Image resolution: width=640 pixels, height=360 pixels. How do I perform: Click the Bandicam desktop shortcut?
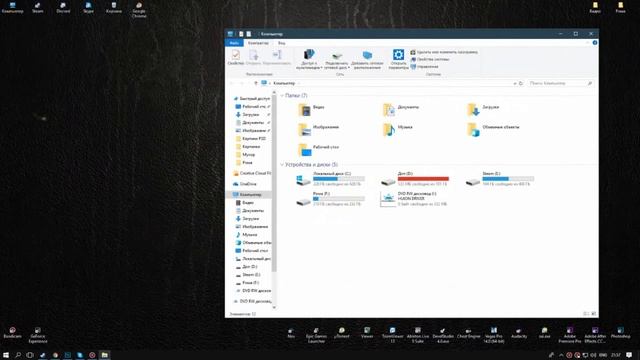12,333
